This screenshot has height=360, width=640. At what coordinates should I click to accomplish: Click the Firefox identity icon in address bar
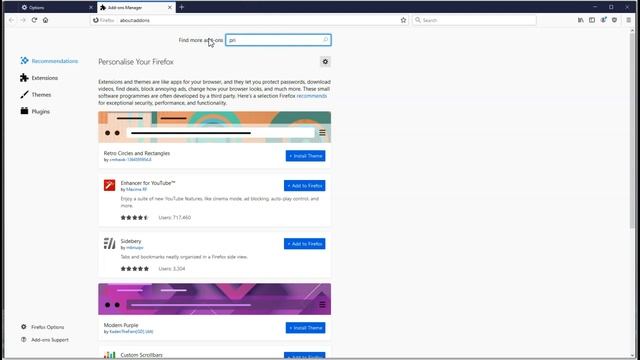[96, 20]
